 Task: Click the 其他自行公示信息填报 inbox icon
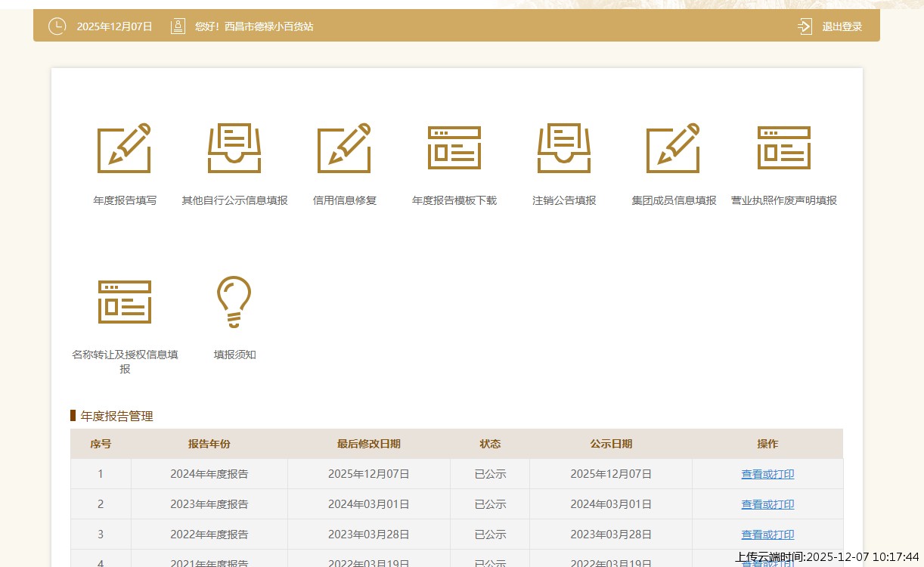pos(234,148)
